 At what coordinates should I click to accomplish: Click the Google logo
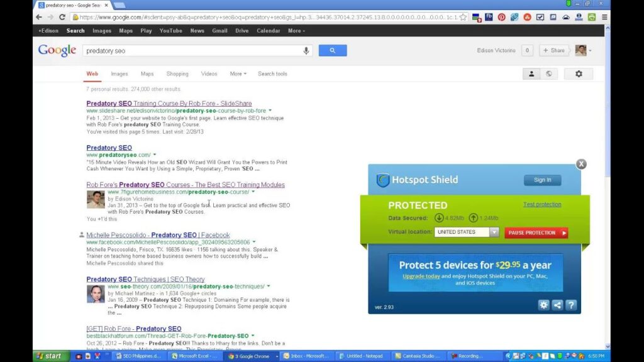[x=57, y=50]
